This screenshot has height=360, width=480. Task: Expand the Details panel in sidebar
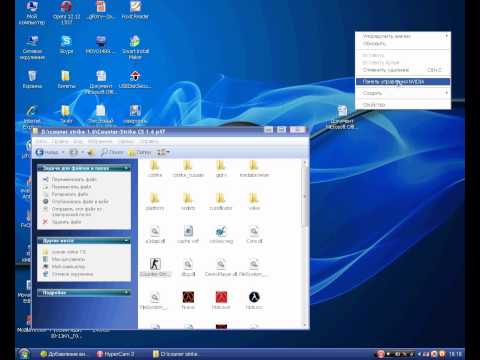pyautogui.click(x=126, y=293)
